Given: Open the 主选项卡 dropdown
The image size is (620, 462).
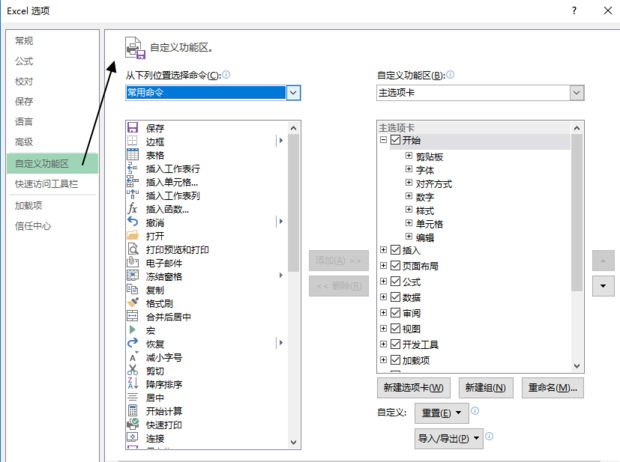Looking at the screenshot, I should [x=577, y=93].
